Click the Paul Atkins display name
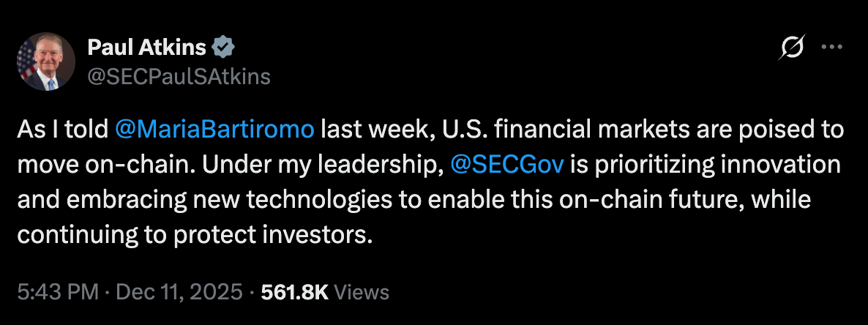The image size is (868, 325). click(146, 48)
